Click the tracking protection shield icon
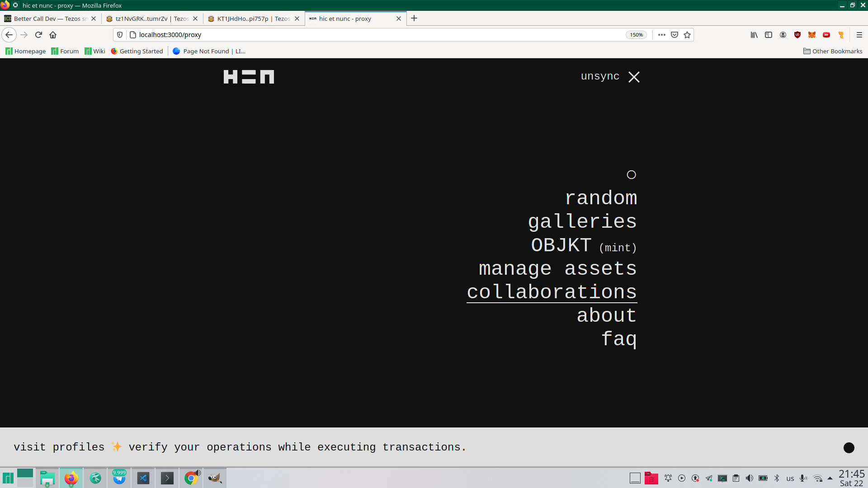Image resolution: width=868 pixels, height=488 pixels. 120,35
